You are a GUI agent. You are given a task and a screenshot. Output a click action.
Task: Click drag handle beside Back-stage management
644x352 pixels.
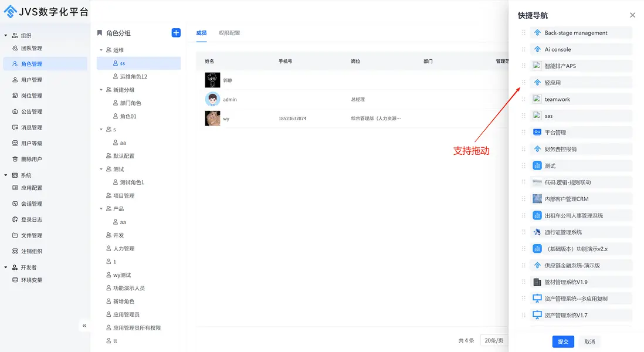point(524,33)
